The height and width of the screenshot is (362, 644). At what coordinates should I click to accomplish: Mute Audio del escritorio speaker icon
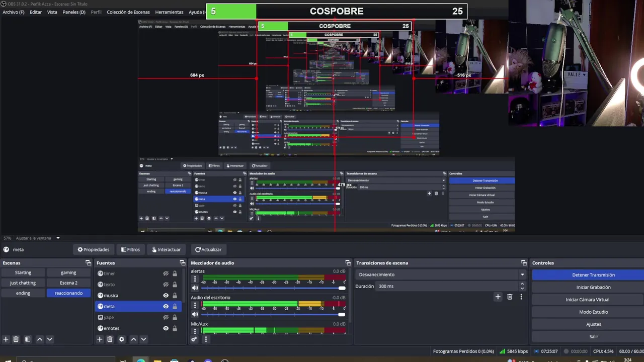pyautogui.click(x=195, y=315)
